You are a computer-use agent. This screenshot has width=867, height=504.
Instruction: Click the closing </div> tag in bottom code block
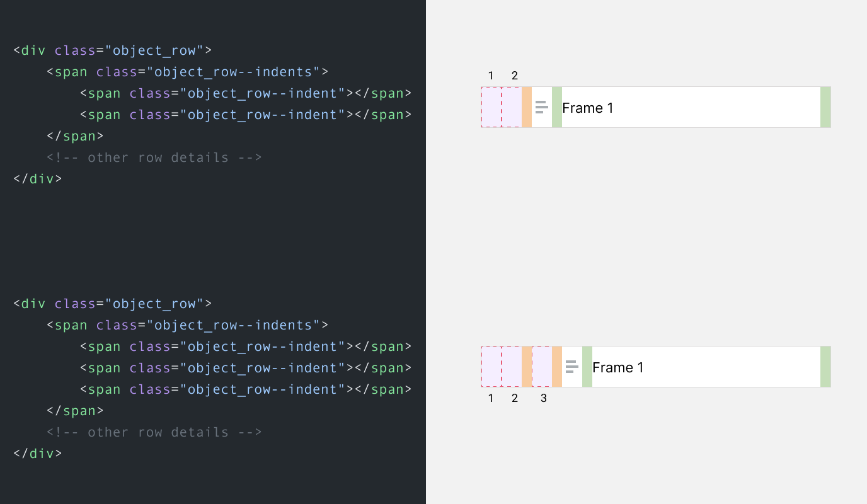(x=38, y=453)
